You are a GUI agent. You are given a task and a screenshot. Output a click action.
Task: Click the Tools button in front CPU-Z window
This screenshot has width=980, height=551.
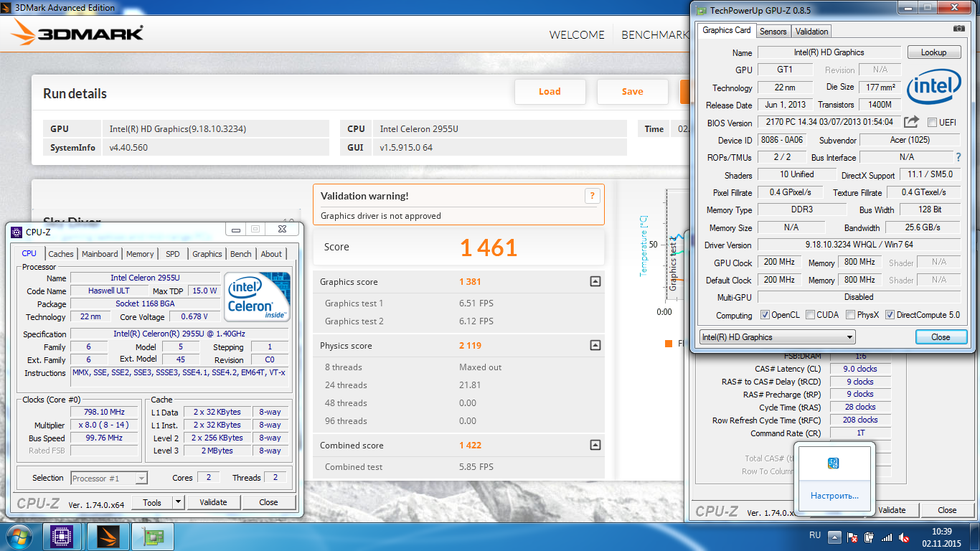pos(152,502)
